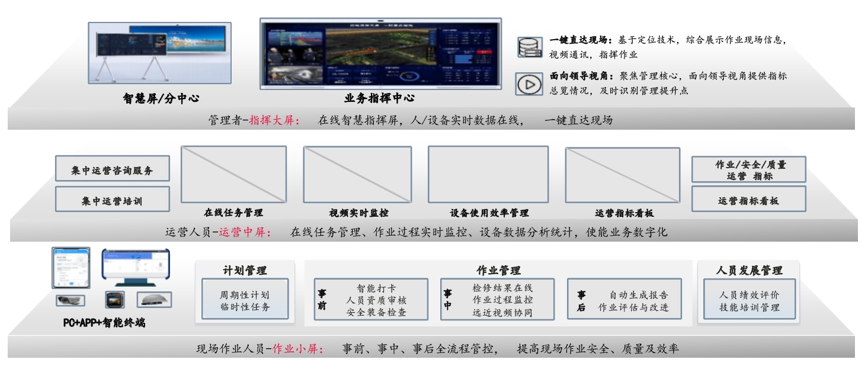868x369 pixels.
Task: Select the 在线任务管理 placeholder image
Action: 233,174
